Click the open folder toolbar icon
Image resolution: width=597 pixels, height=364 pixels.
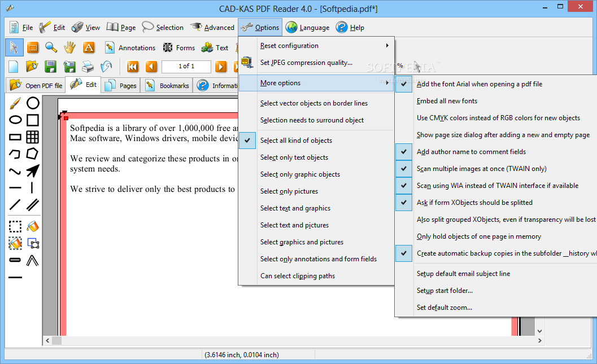coord(32,67)
